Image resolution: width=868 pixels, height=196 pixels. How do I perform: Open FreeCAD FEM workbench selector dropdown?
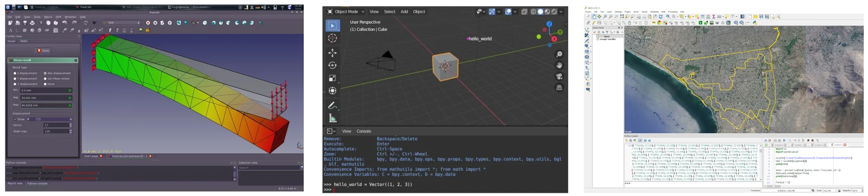pos(122,23)
